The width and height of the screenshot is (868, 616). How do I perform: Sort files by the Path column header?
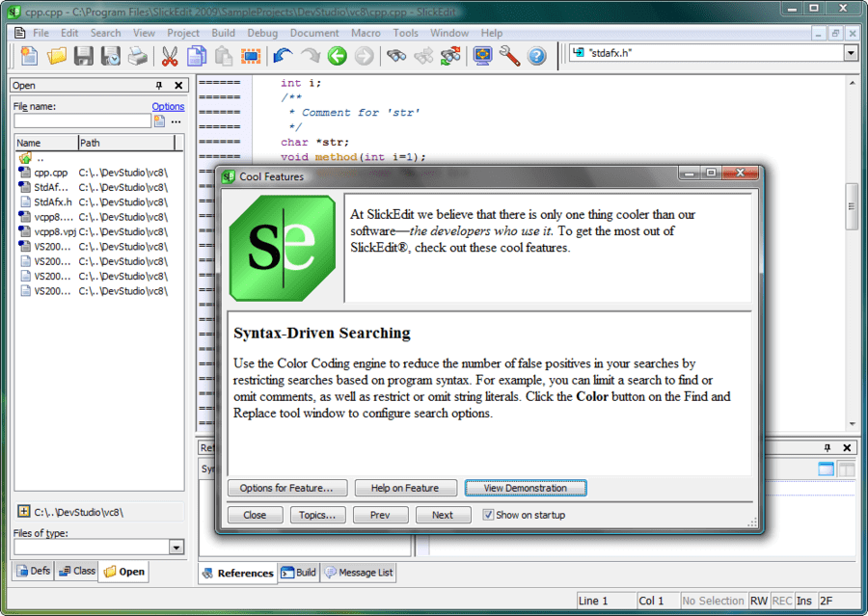[x=126, y=143]
